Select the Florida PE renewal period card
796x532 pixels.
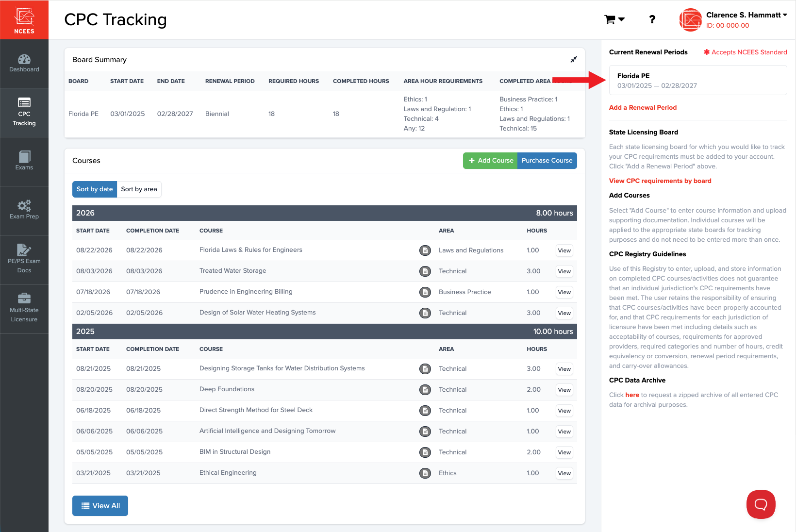coord(698,80)
